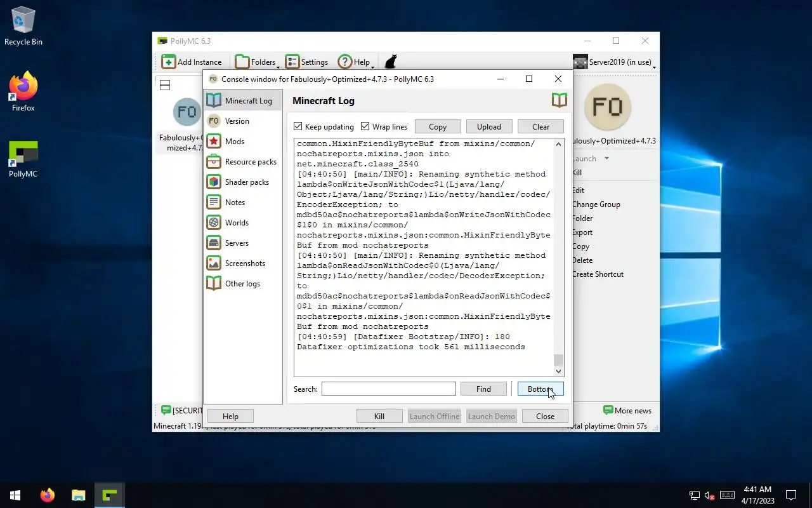
Task: Close the console with the Close button
Action: click(545, 416)
